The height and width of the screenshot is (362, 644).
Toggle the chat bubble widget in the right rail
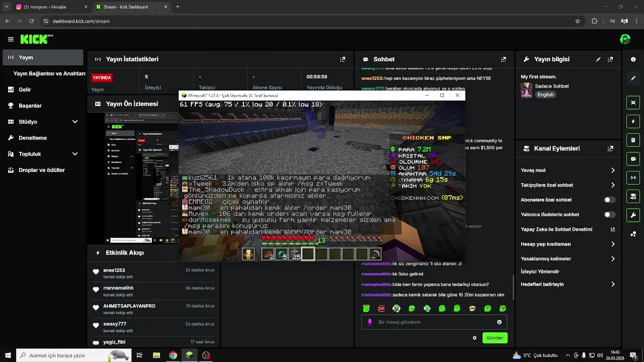633,159
